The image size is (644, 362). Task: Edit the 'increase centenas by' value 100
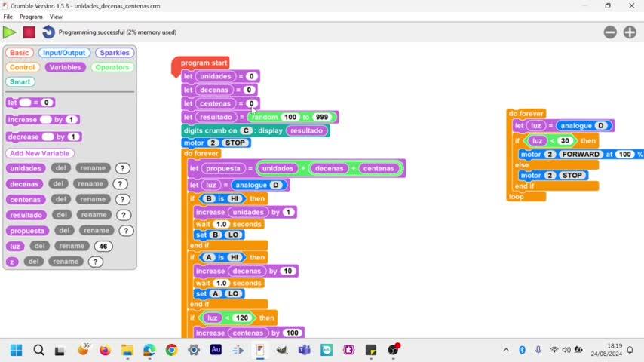click(x=292, y=333)
